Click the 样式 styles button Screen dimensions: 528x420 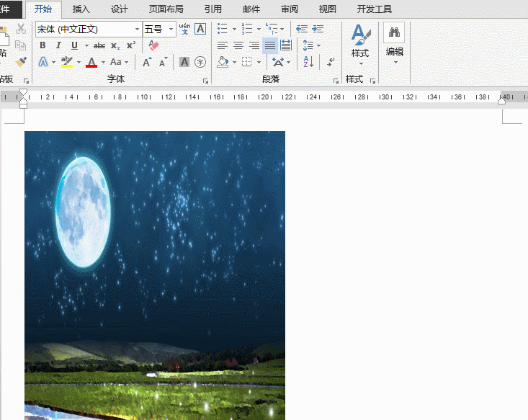359,43
